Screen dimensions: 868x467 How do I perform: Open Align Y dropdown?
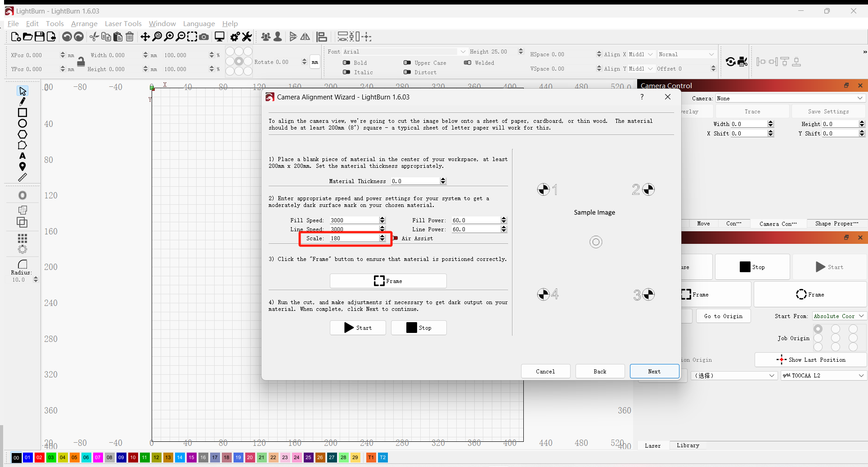641,69
